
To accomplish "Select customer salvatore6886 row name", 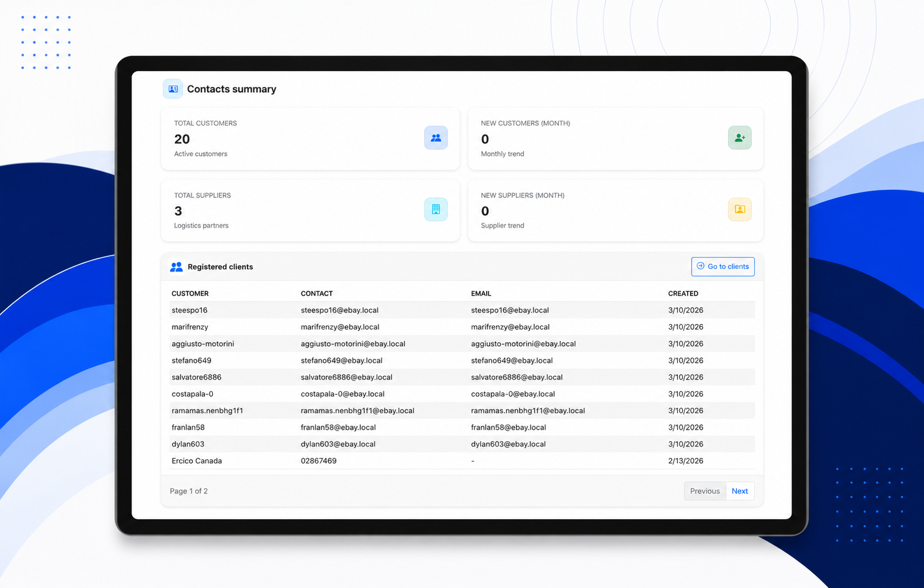I will click(196, 377).
